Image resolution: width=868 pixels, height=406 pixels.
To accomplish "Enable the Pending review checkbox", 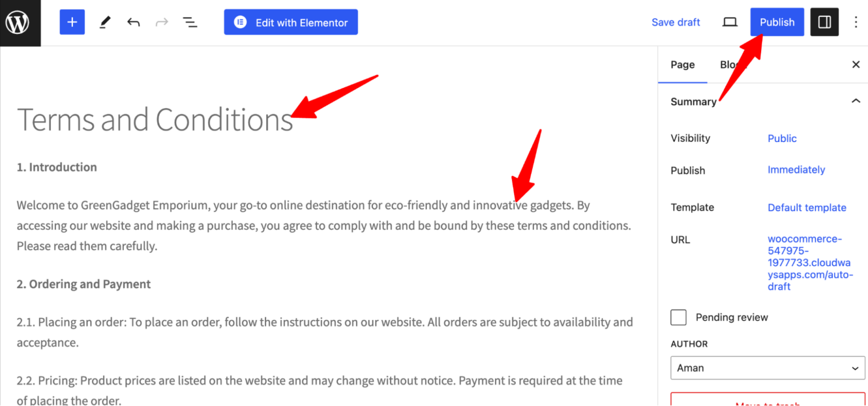I will pyautogui.click(x=678, y=317).
